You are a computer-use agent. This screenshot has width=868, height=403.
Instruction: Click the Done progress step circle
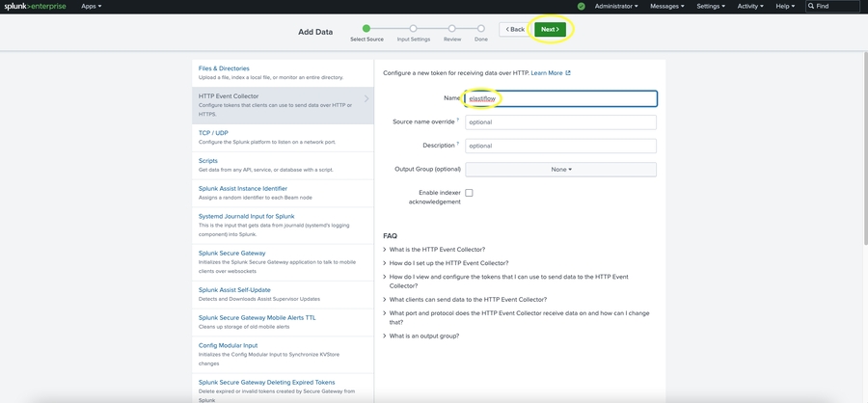(x=481, y=29)
